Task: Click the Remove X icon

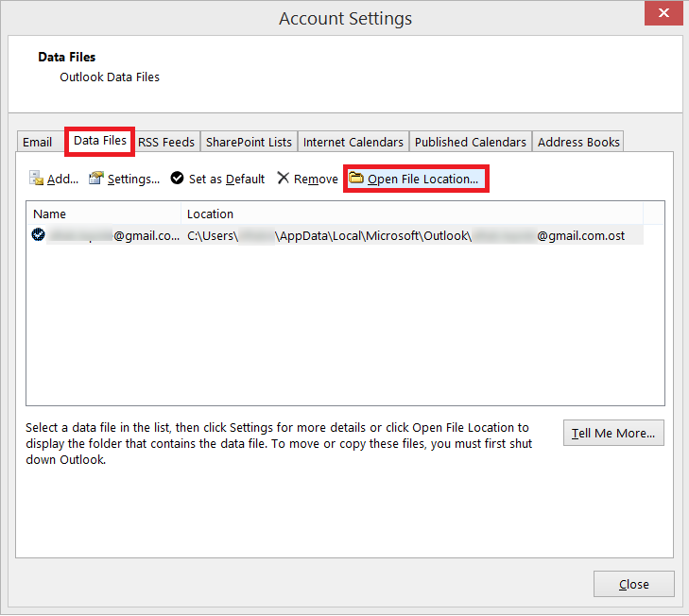Action: [x=284, y=178]
